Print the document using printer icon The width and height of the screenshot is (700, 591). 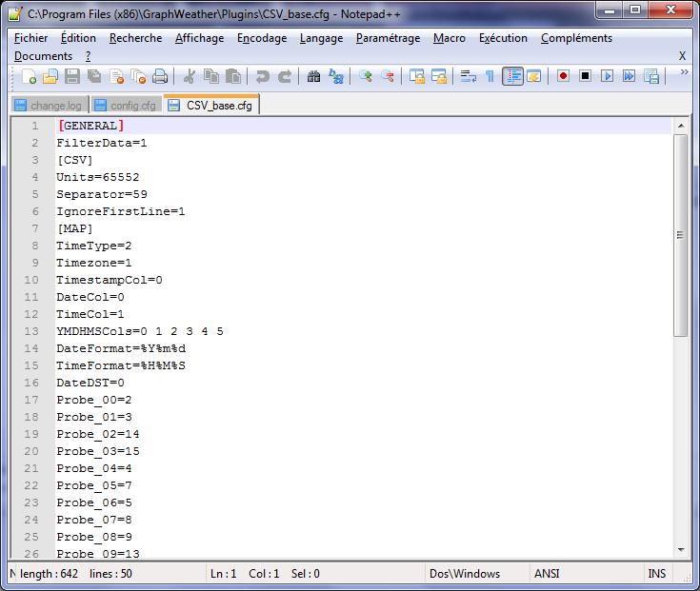(160, 76)
